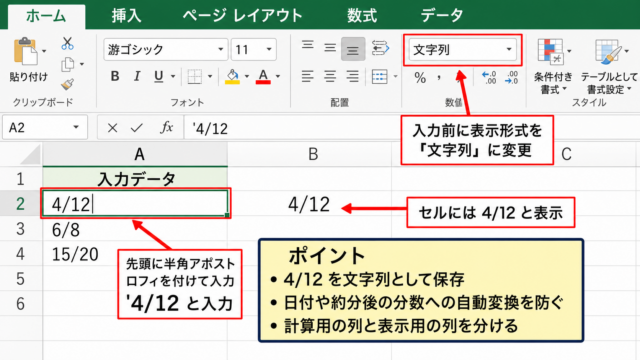Align text left
The image size is (640, 360).
pyautogui.click(x=308, y=76)
